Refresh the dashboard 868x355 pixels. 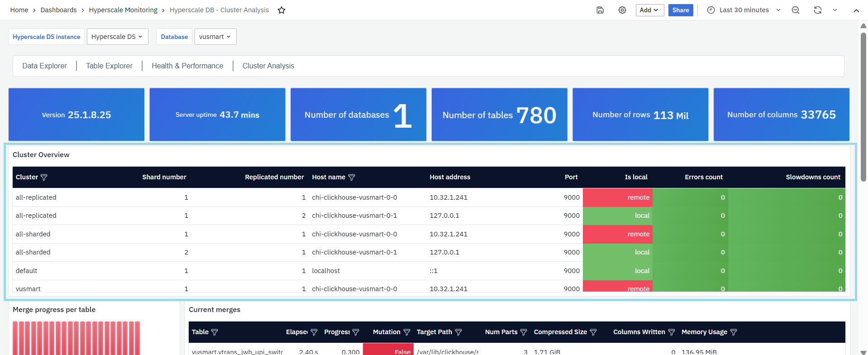(817, 10)
